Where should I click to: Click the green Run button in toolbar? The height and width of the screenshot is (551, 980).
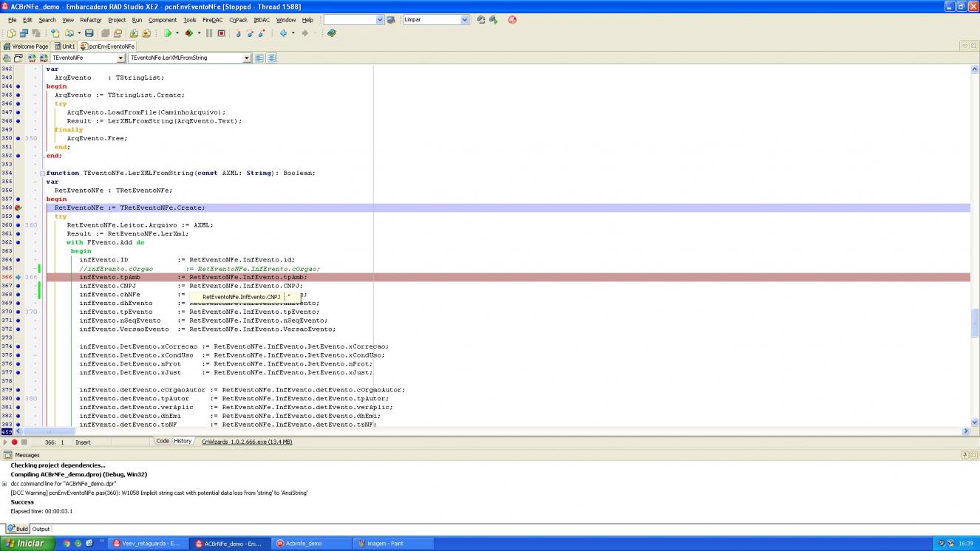click(x=168, y=33)
